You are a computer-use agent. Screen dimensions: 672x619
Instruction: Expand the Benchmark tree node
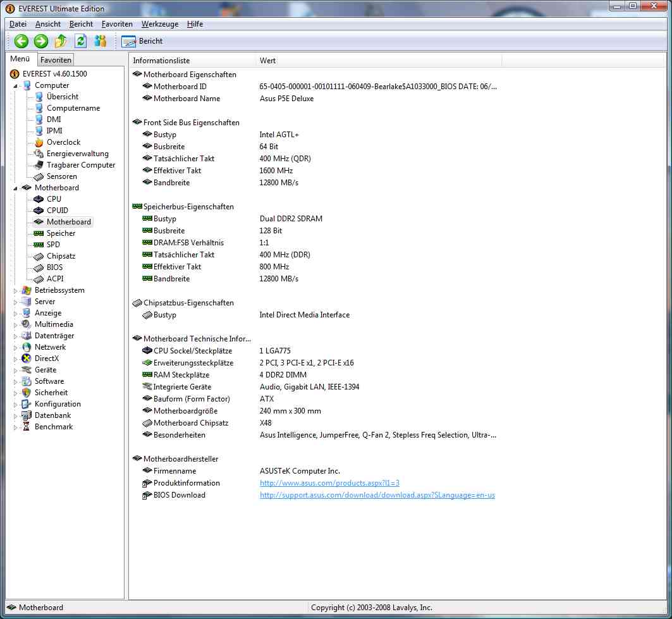15,427
